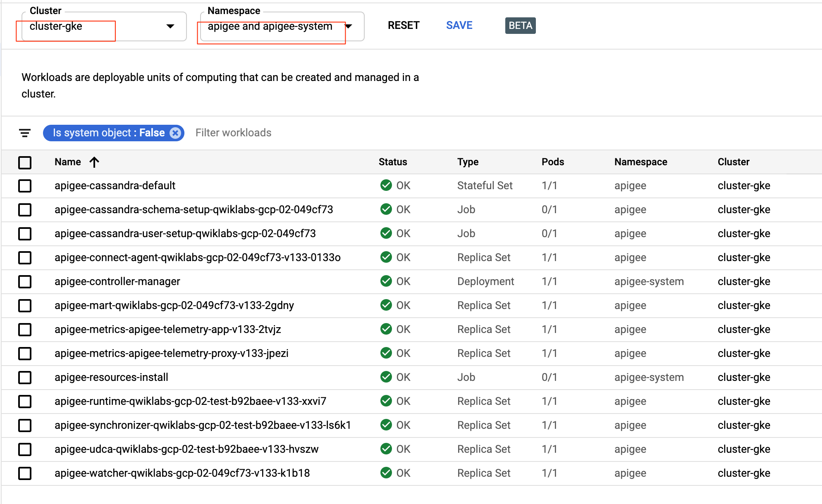Sort by the Type column header
Viewport: 822px width, 504px height.
pos(468,162)
